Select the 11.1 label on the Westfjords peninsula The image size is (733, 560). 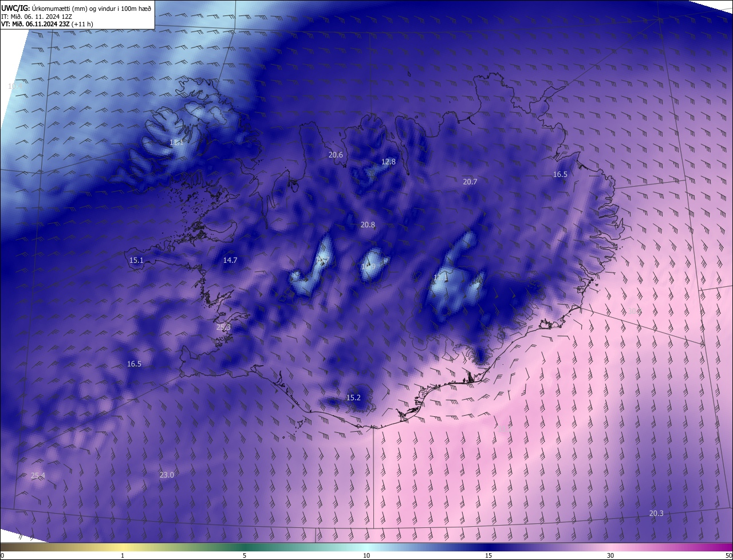[x=176, y=142]
